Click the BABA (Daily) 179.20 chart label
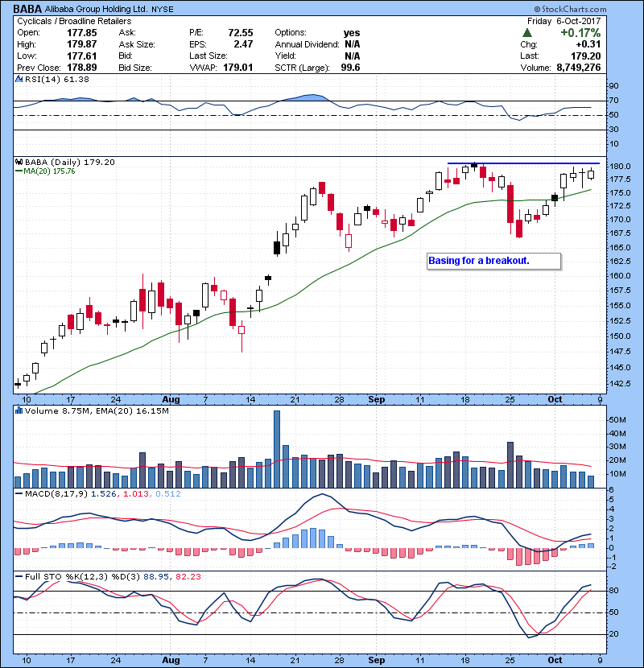This screenshot has width=644, height=668. (70, 163)
